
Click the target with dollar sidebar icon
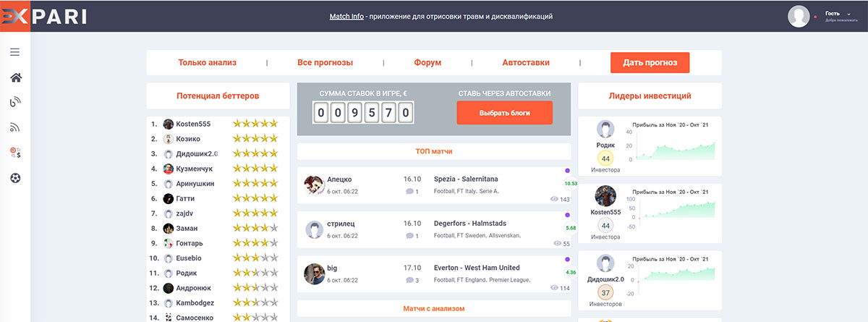tap(15, 153)
